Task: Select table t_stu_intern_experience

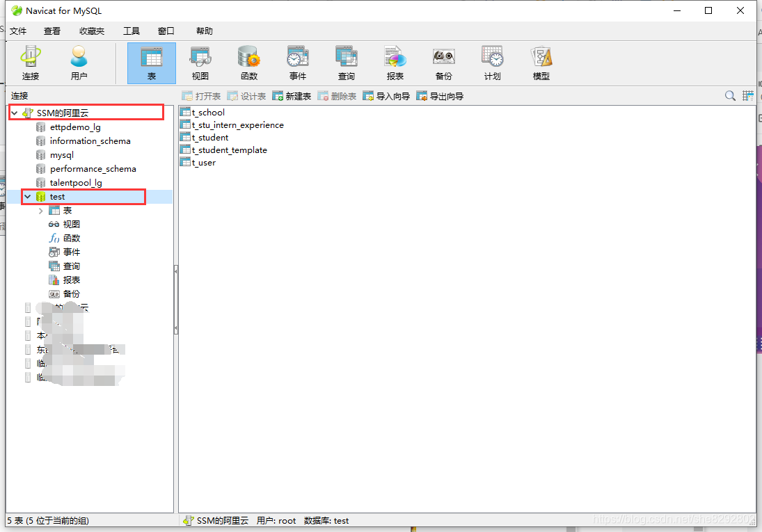Action: coord(237,125)
